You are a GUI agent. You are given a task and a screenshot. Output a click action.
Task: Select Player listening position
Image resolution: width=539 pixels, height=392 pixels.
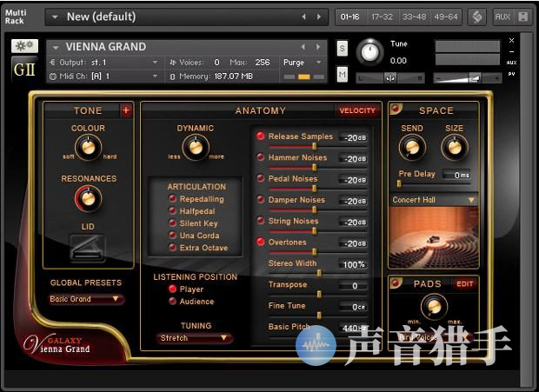click(x=172, y=289)
